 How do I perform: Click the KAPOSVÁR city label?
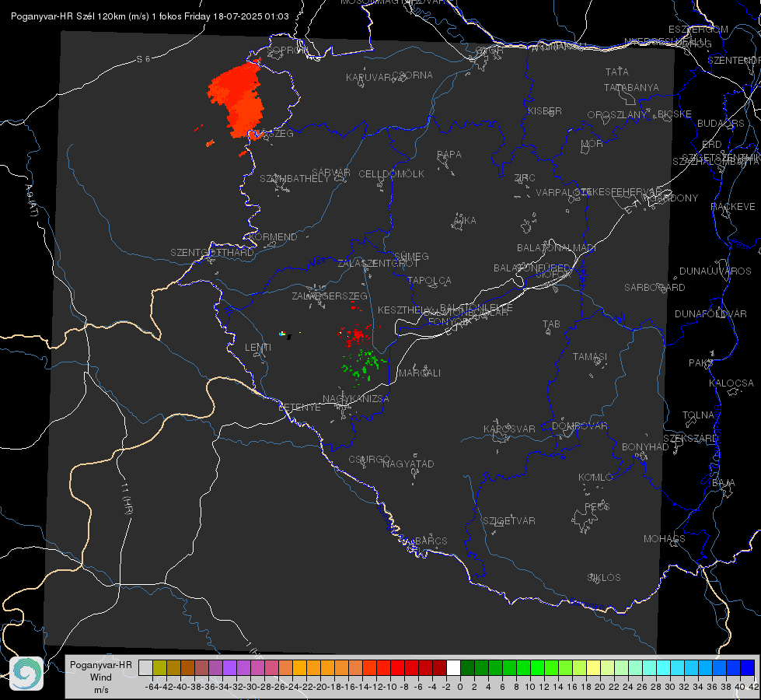click(x=510, y=429)
